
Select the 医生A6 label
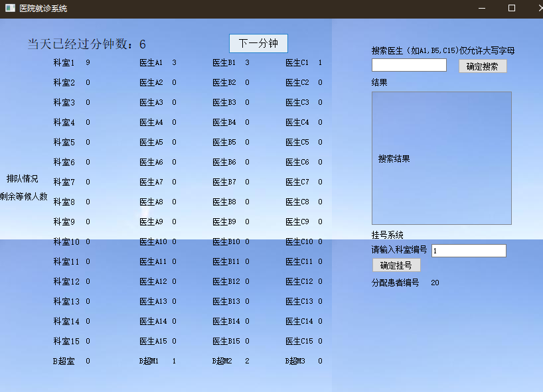[151, 163]
